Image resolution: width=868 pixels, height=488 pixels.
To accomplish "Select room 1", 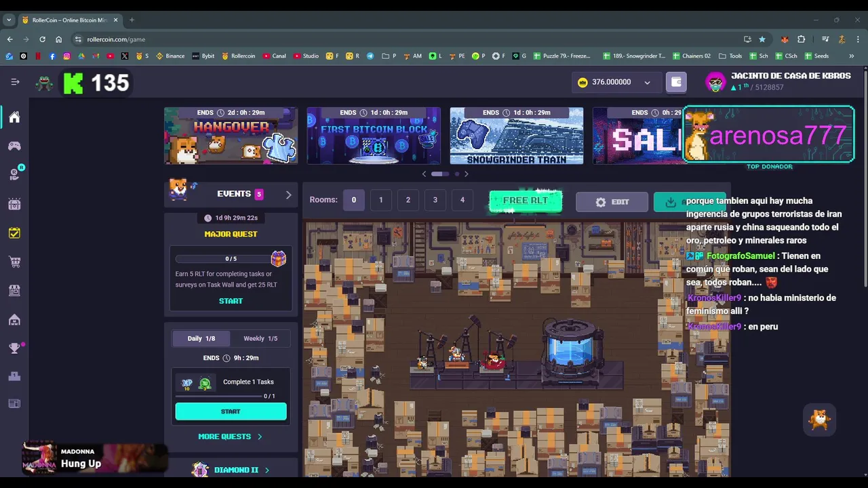I will [x=381, y=200].
